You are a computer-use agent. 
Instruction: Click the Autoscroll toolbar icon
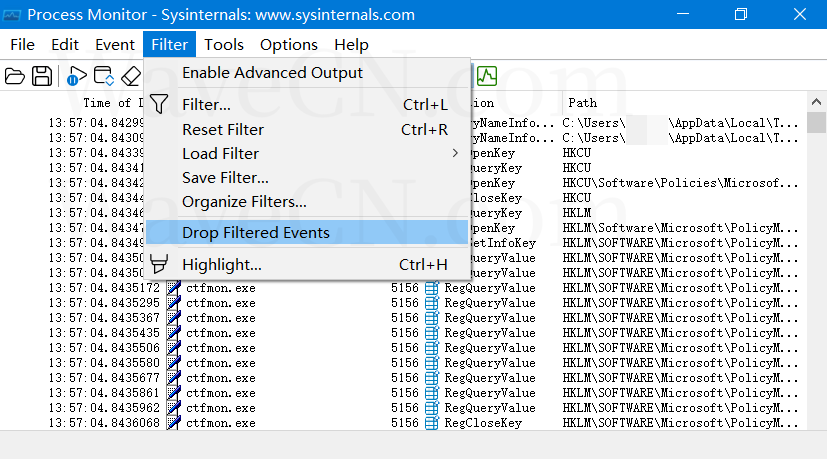tap(103, 76)
